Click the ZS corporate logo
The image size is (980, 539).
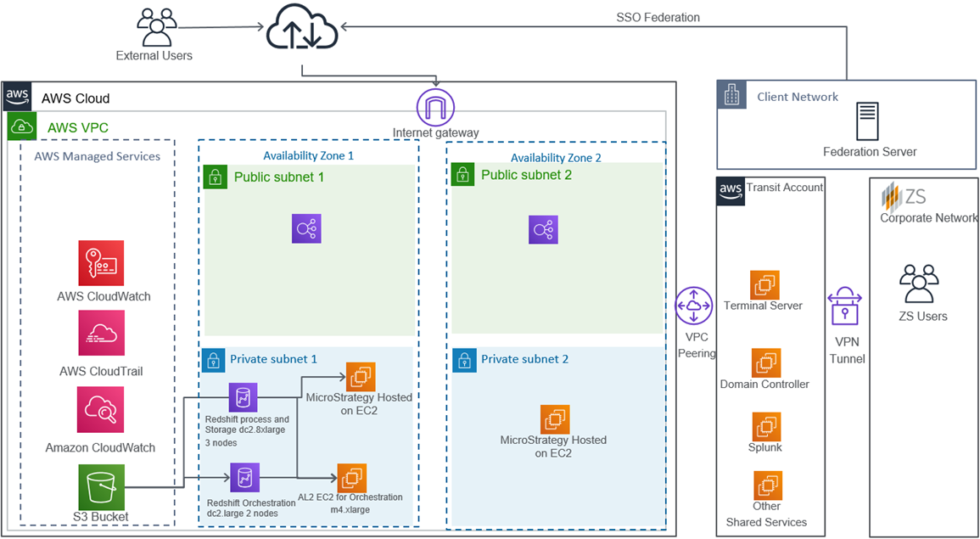[903, 197]
